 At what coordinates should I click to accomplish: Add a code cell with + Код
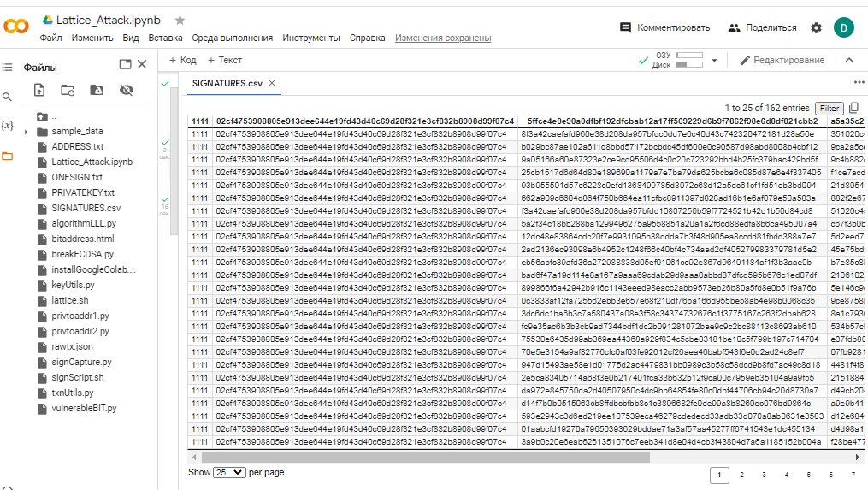point(183,60)
